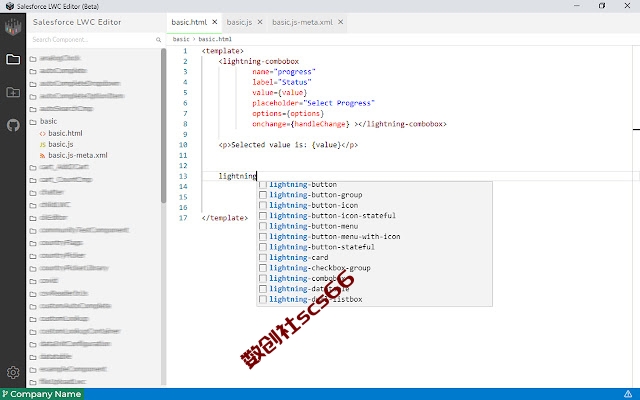Image resolution: width=640 pixels, height=400 pixels.
Task: Select lightning-button-group suggestion
Action: click(374, 195)
